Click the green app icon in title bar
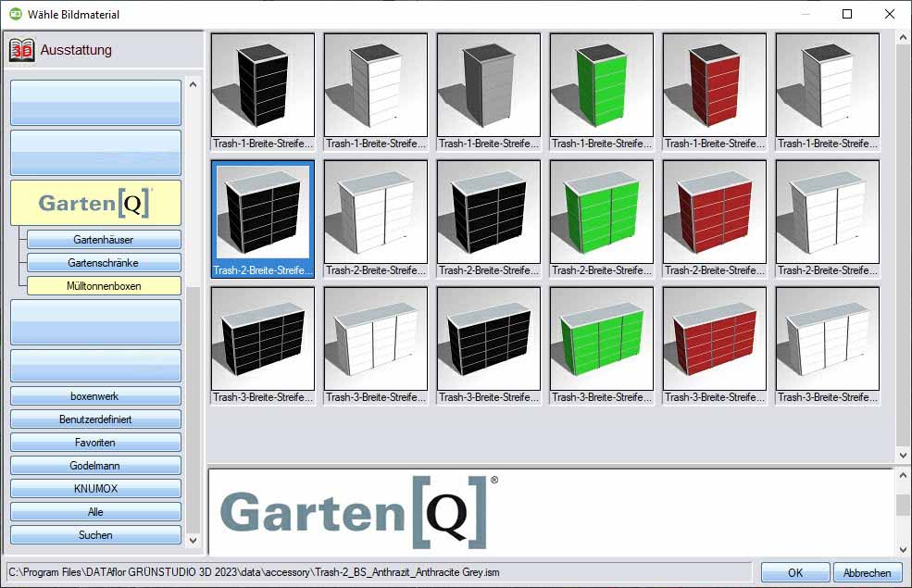 (16, 14)
